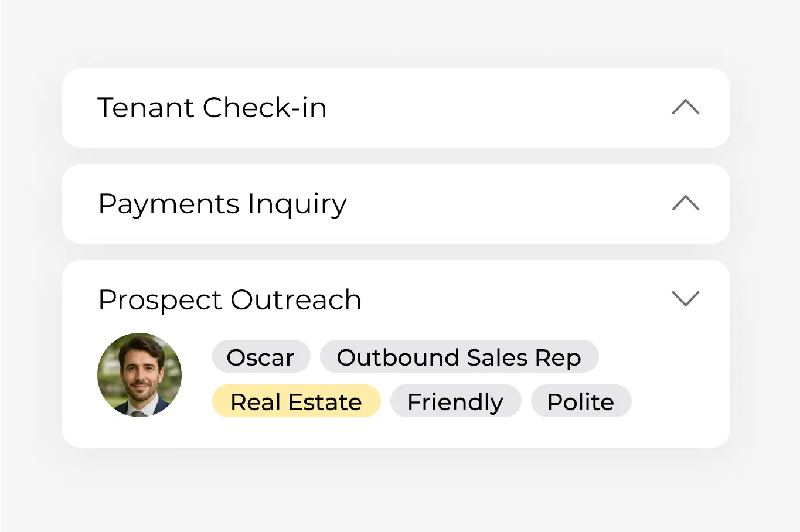Image resolution: width=800 pixels, height=532 pixels.
Task: Click the word Inquiry in the second card
Action: click(x=297, y=204)
